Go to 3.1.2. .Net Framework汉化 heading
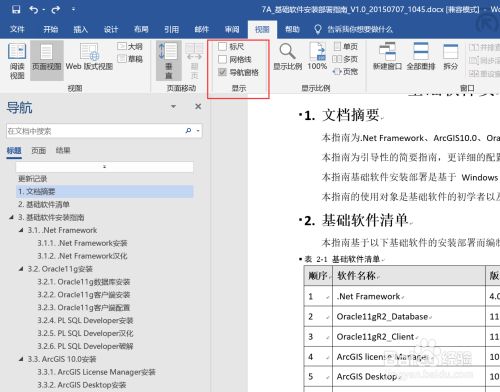This screenshot has width=500, height=392. [x=82, y=256]
